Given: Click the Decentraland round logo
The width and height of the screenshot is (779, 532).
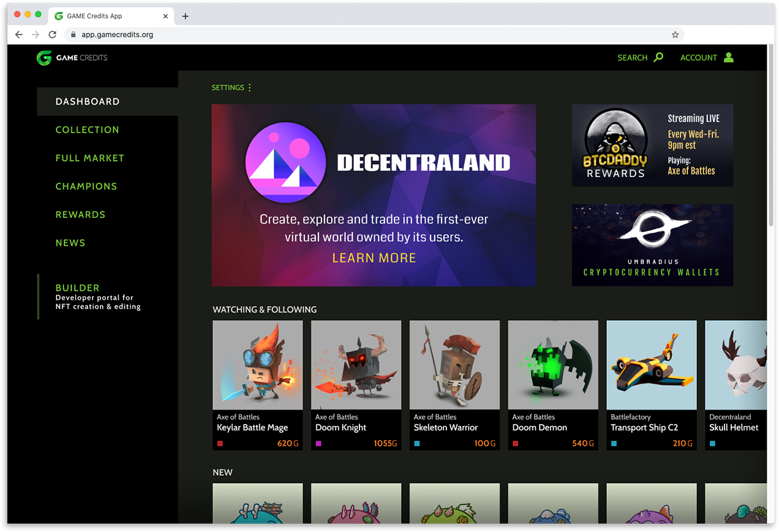Looking at the screenshot, I should 285,163.
